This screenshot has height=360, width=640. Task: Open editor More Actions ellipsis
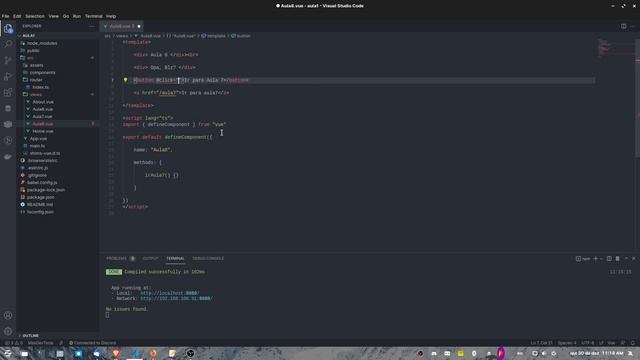633,26
